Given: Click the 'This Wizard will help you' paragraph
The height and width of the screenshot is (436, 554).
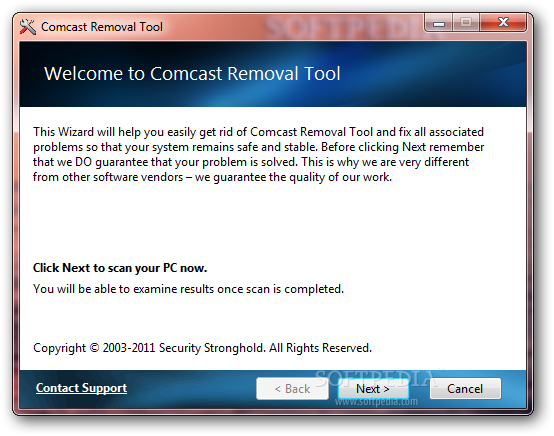Looking at the screenshot, I should [258, 154].
